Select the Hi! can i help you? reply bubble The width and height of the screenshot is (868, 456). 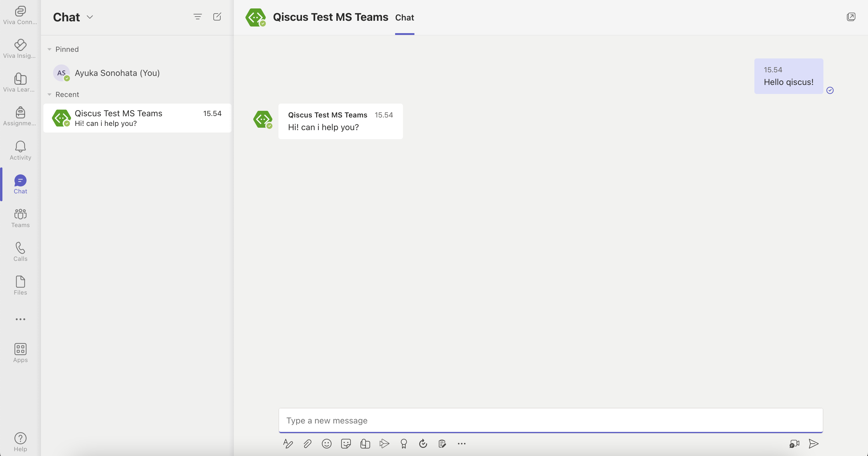(x=340, y=121)
